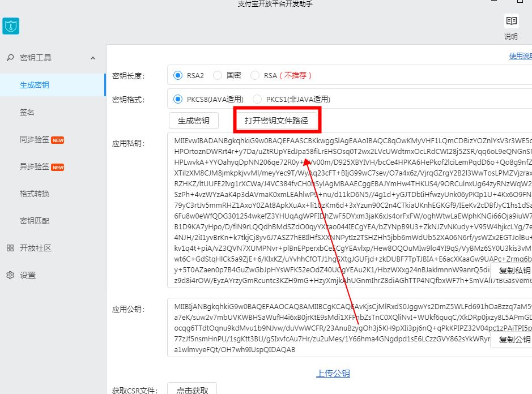The width and height of the screenshot is (532, 394).
Task: Open the 使用说明 link
Action: coord(521,56)
